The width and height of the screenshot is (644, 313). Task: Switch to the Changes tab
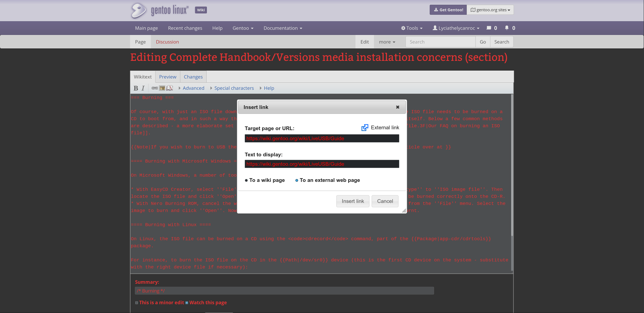[193, 77]
